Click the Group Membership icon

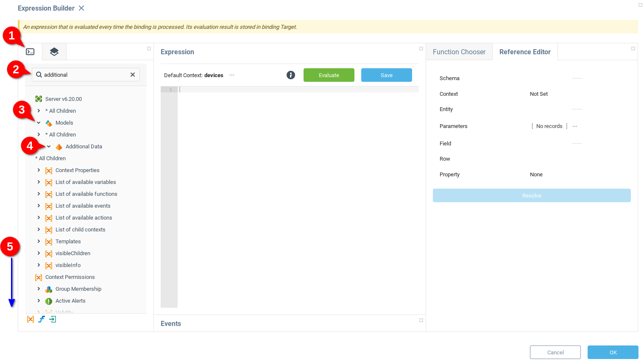click(49, 289)
